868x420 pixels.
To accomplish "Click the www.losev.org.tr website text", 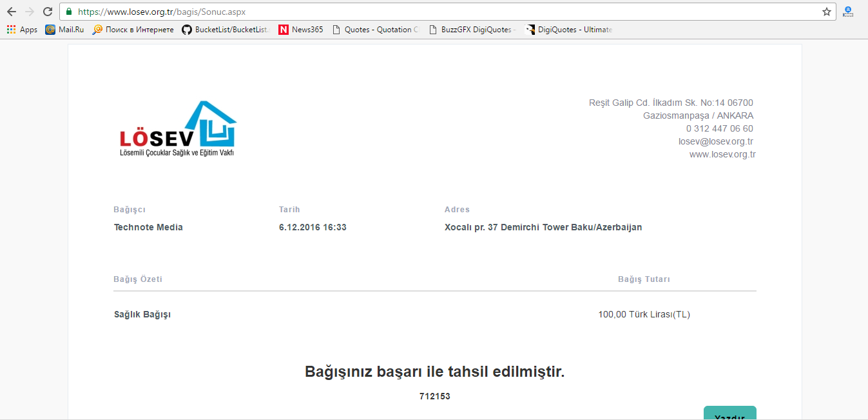I will coord(722,154).
